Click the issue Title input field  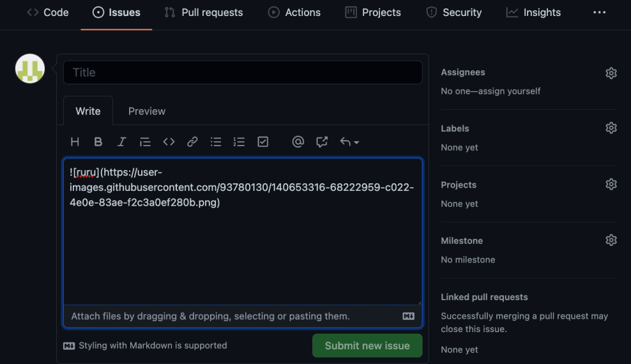(x=243, y=72)
